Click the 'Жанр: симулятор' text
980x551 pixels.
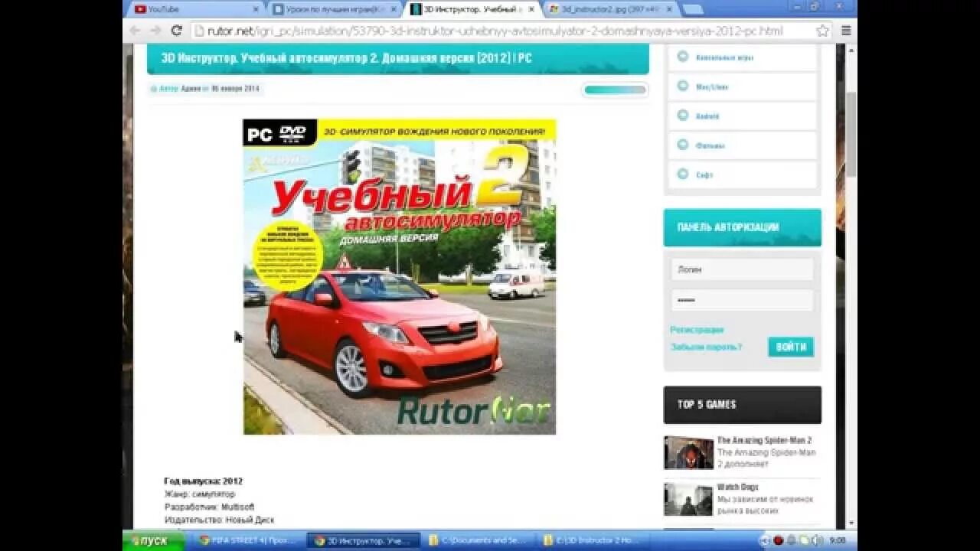click(x=200, y=494)
